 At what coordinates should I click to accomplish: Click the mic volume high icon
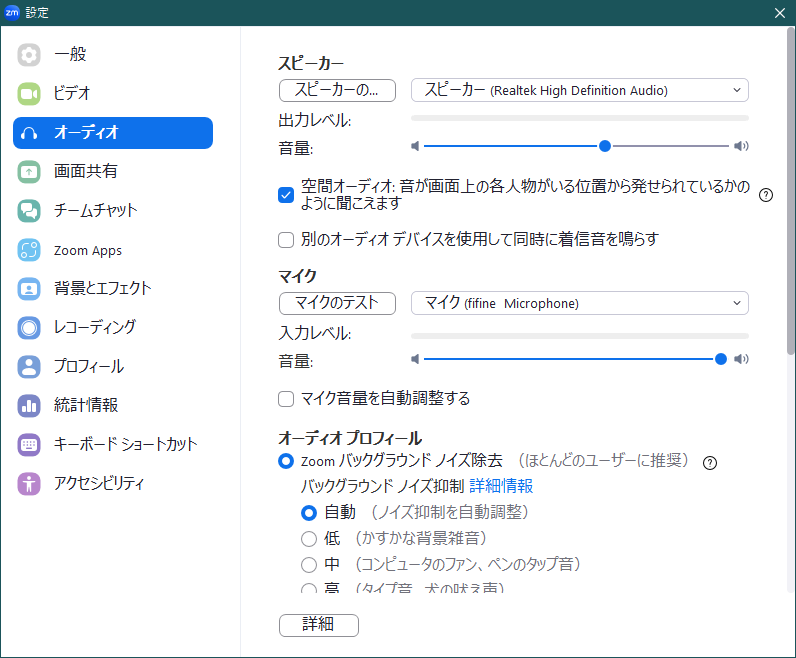pyautogui.click(x=741, y=359)
